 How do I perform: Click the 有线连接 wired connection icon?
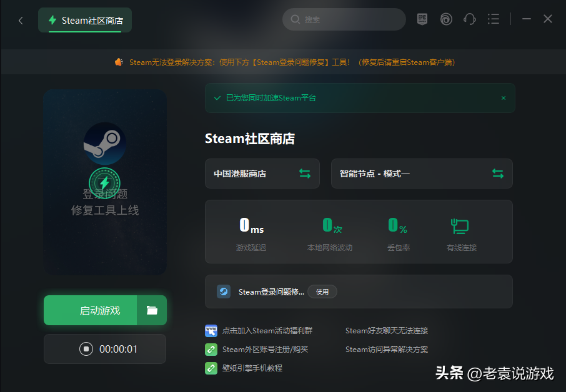460,226
